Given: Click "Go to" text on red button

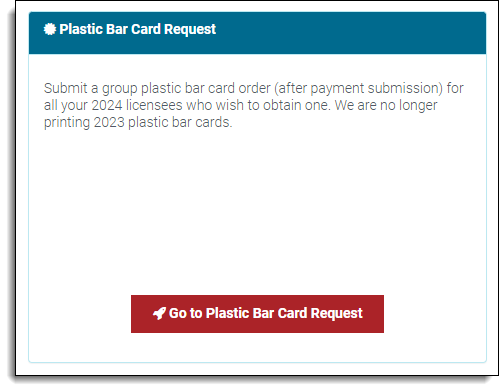Looking at the screenshot, I should (185, 313).
